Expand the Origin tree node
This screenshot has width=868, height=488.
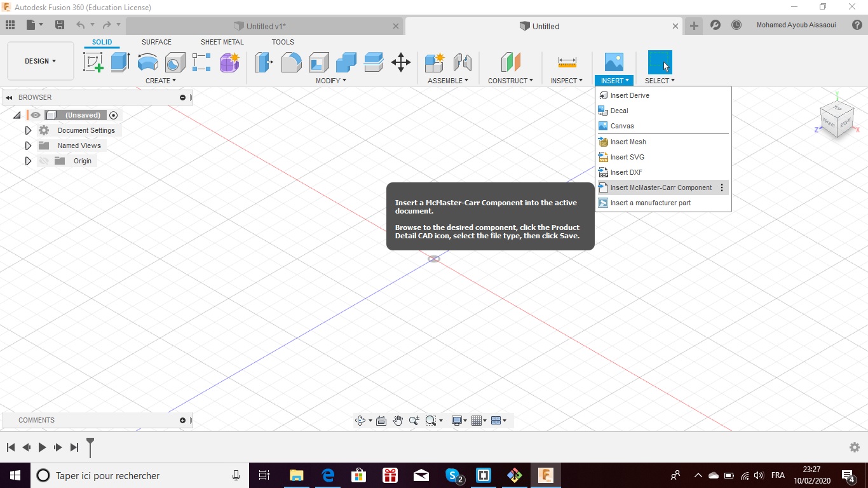[x=28, y=161]
